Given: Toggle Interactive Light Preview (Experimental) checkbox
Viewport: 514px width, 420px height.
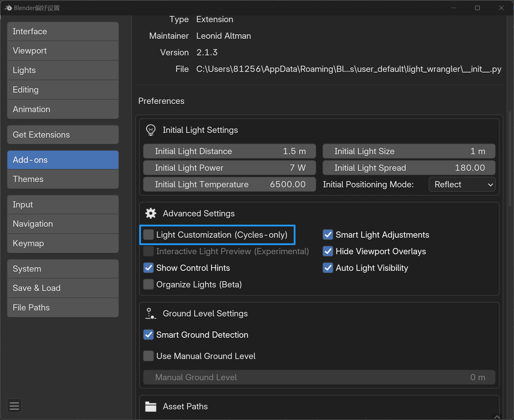Looking at the screenshot, I should point(148,251).
